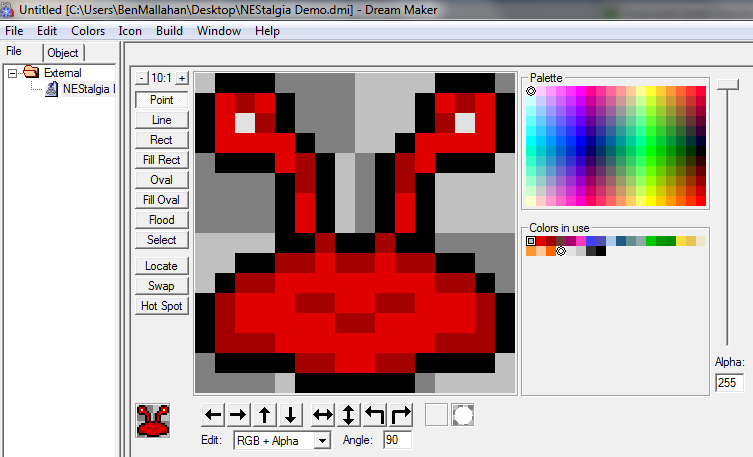Click the Alpha slider handle
The width and height of the screenshot is (753, 457).
tap(728, 84)
